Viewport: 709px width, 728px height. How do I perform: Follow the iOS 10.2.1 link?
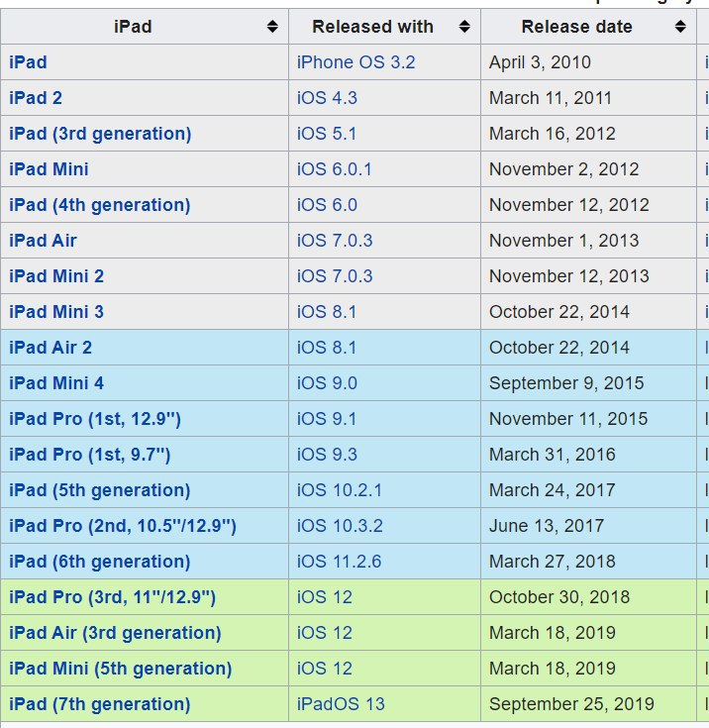coord(340,490)
